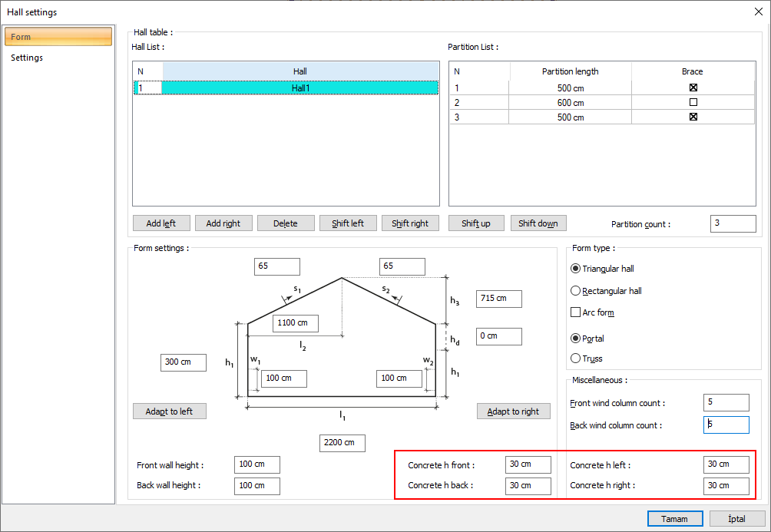Click the Adapt to right button
The image size is (771, 532).
click(513, 411)
